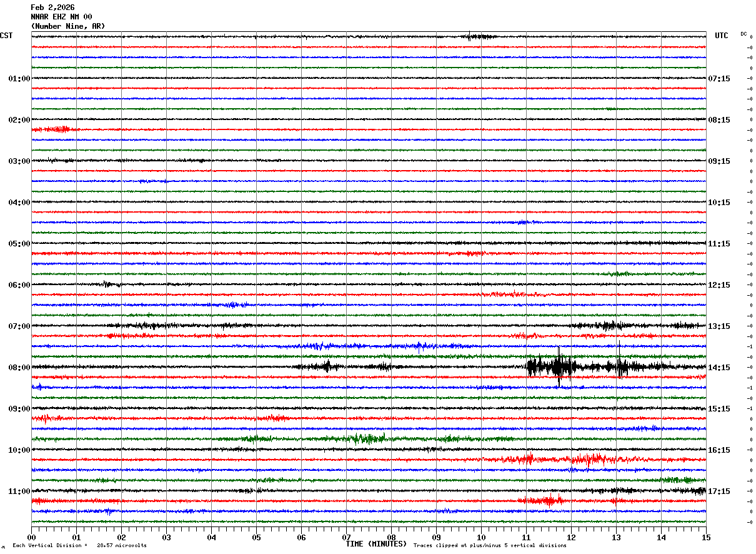Select the 01:00 CST time label
Viewport: 756px width, 554px height.
19,79
